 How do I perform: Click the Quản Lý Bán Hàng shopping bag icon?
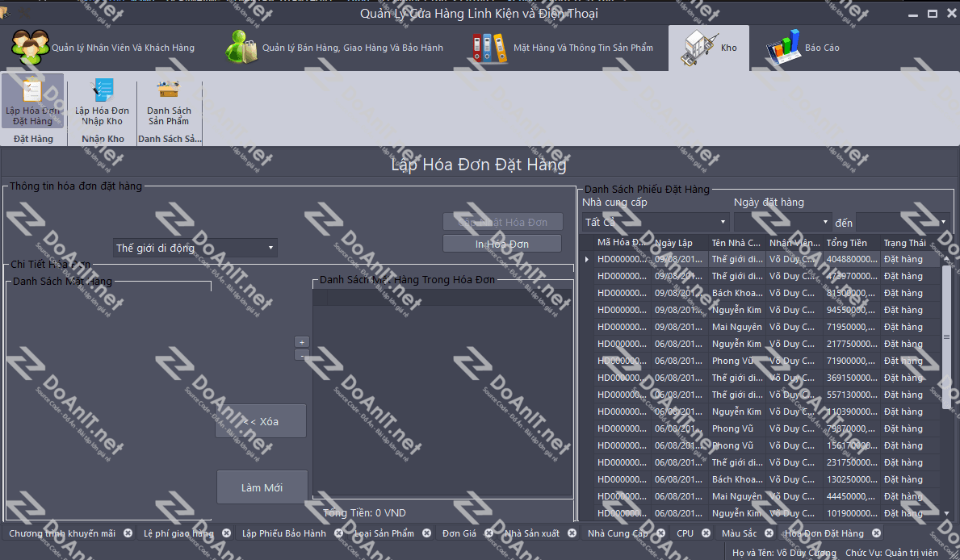241,48
